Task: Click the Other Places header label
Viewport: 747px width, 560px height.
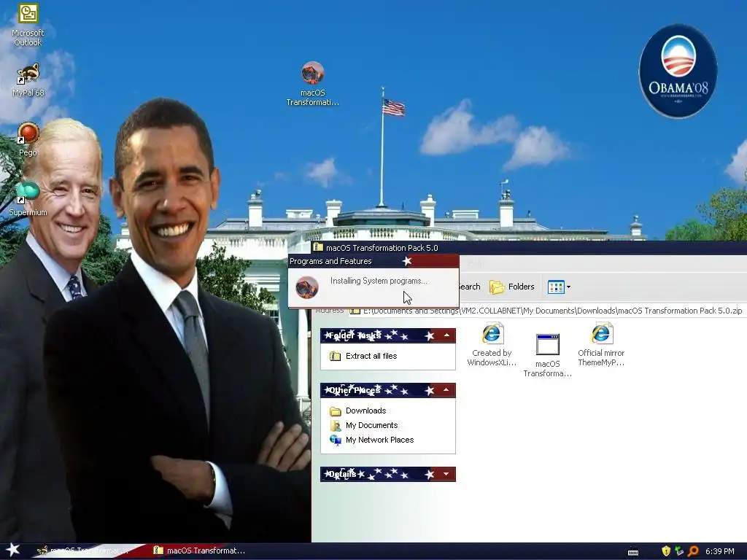Action: (x=355, y=391)
